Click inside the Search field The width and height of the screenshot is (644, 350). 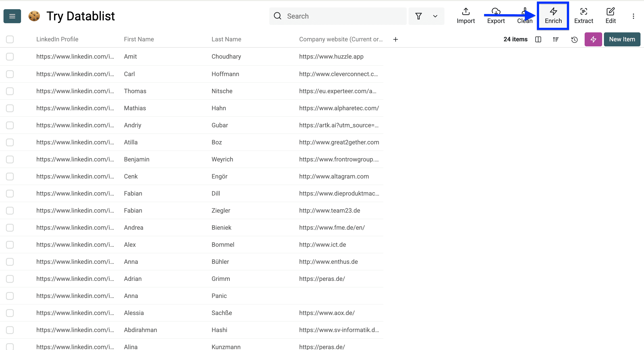tap(338, 16)
